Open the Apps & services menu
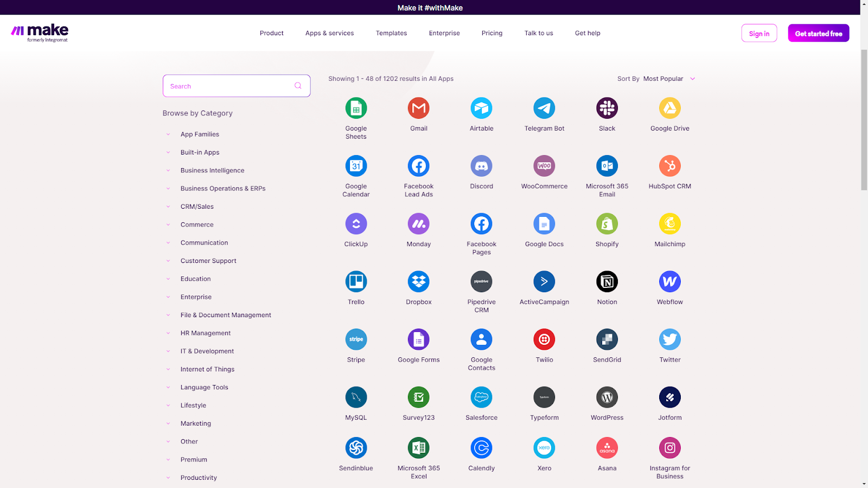The height and width of the screenshot is (488, 868). pyautogui.click(x=329, y=33)
